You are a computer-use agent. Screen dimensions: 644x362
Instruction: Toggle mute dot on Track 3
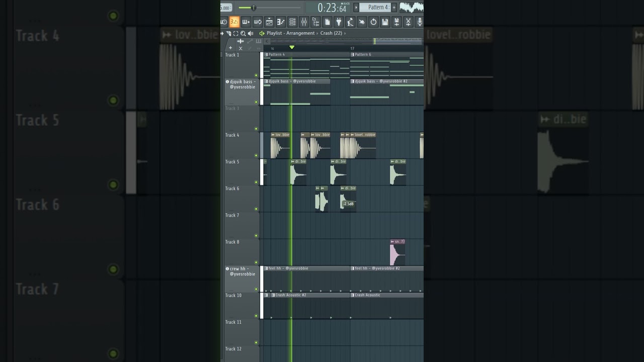point(256,129)
